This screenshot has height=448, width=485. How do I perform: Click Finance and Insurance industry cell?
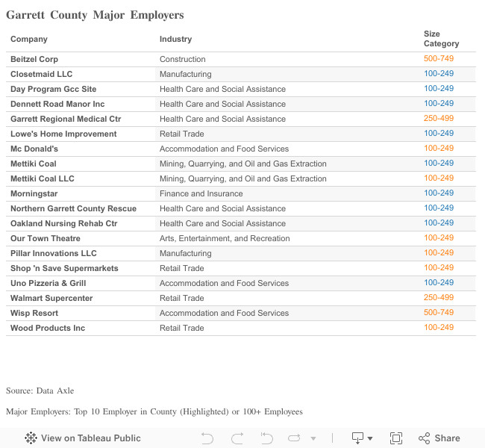pyautogui.click(x=201, y=194)
